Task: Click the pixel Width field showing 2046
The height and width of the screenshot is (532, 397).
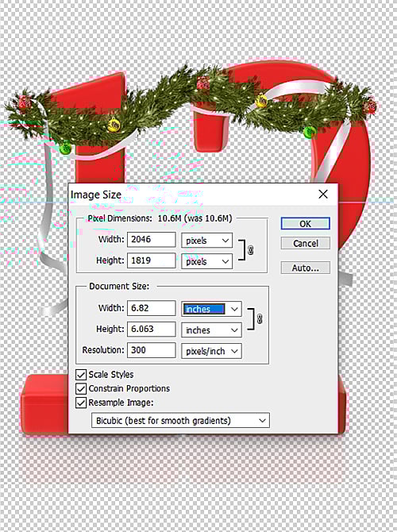Action: (x=152, y=240)
